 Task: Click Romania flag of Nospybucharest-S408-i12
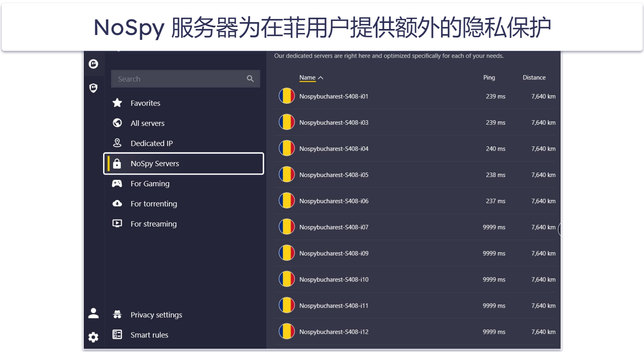287,331
